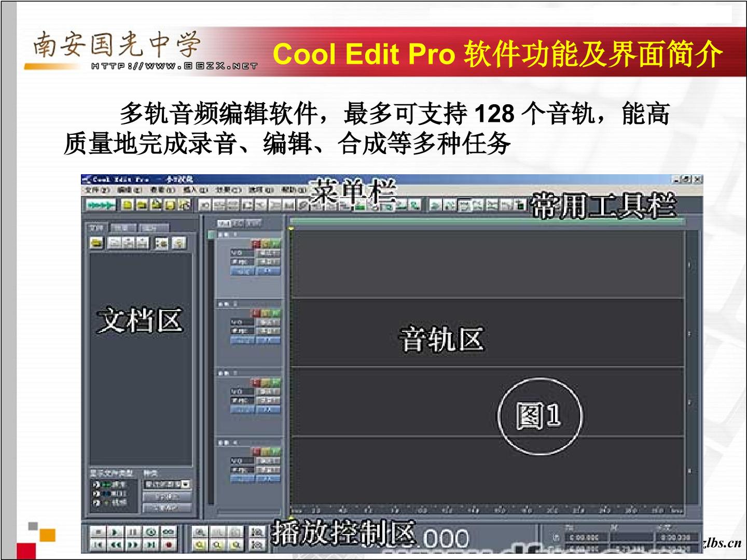Open the 效果 (Effects) menu in menu bar
This screenshot has height=560, width=747.
coord(229,190)
